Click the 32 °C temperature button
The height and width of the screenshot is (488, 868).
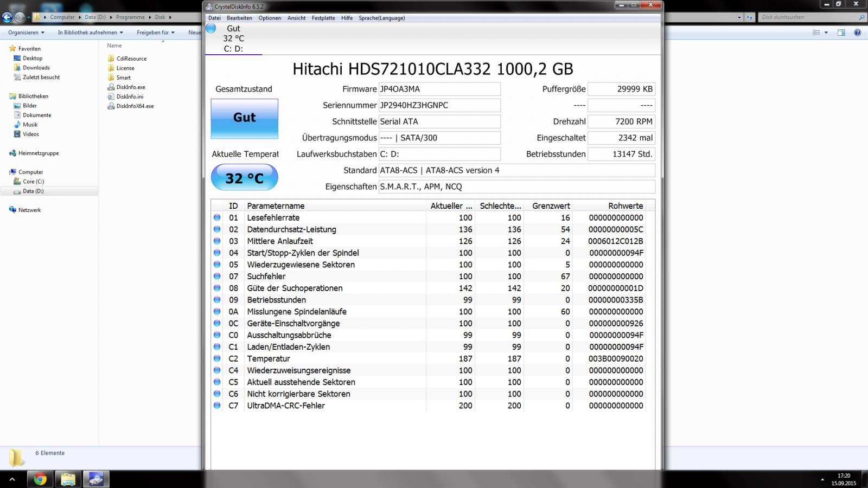point(245,177)
